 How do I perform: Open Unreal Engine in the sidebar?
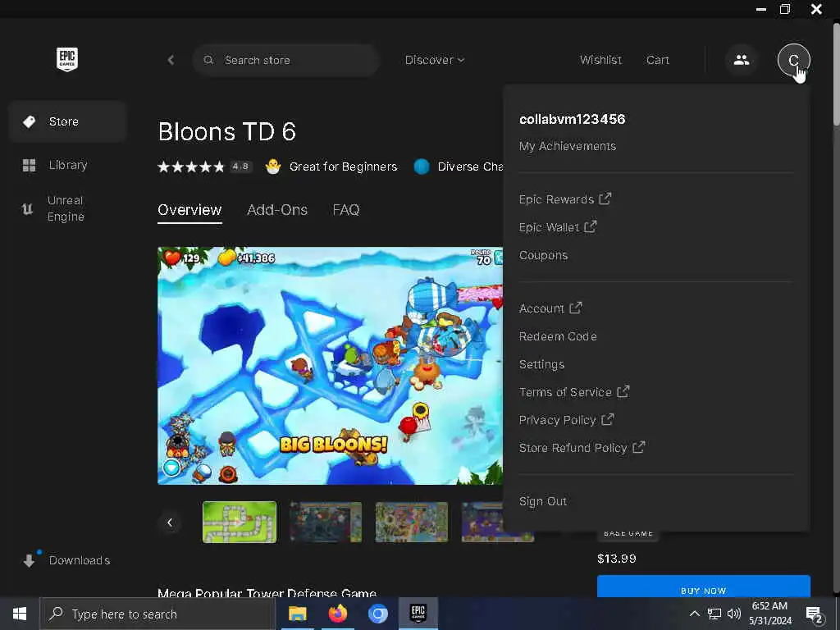(x=67, y=208)
